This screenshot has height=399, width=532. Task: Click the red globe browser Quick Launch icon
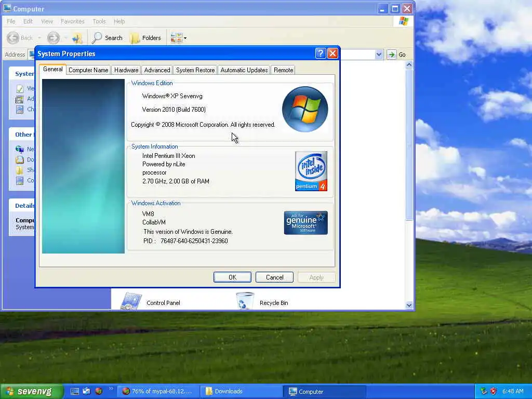99,391
